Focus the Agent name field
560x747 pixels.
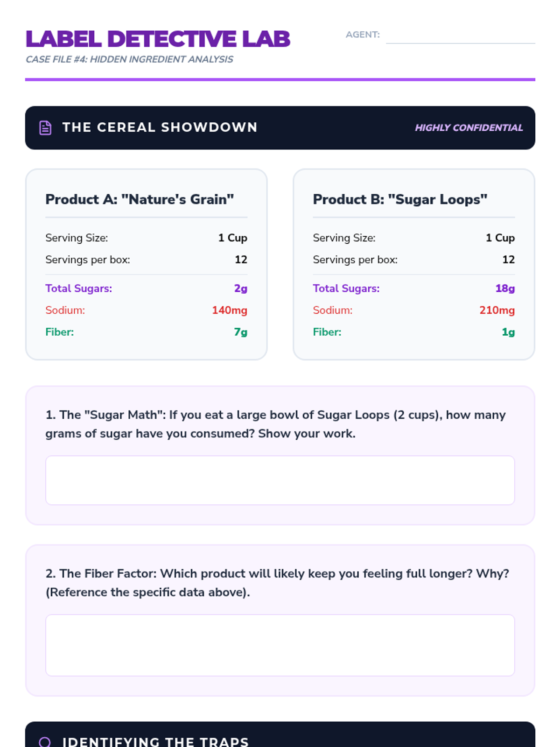click(x=460, y=35)
